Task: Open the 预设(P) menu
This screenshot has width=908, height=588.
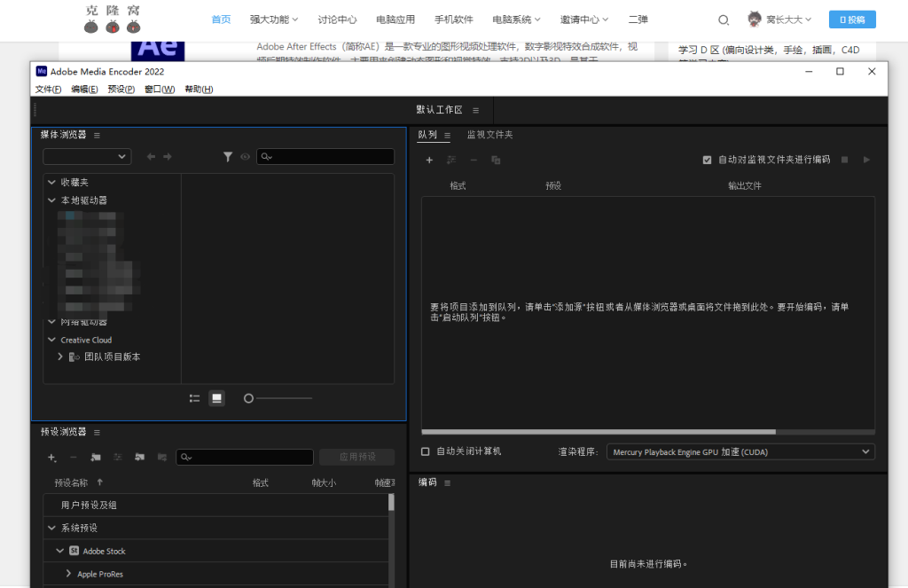Action: (121, 90)
